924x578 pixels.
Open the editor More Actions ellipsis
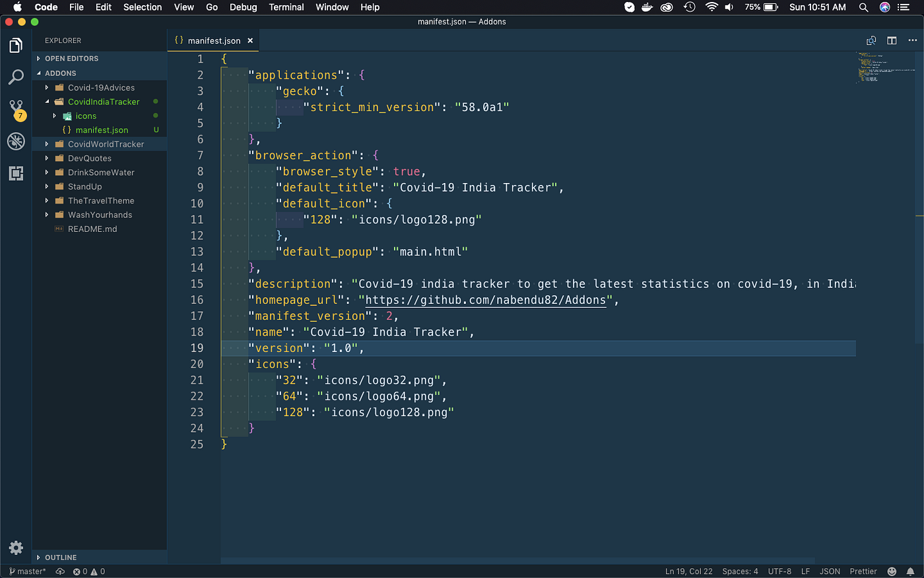[913, 40]
